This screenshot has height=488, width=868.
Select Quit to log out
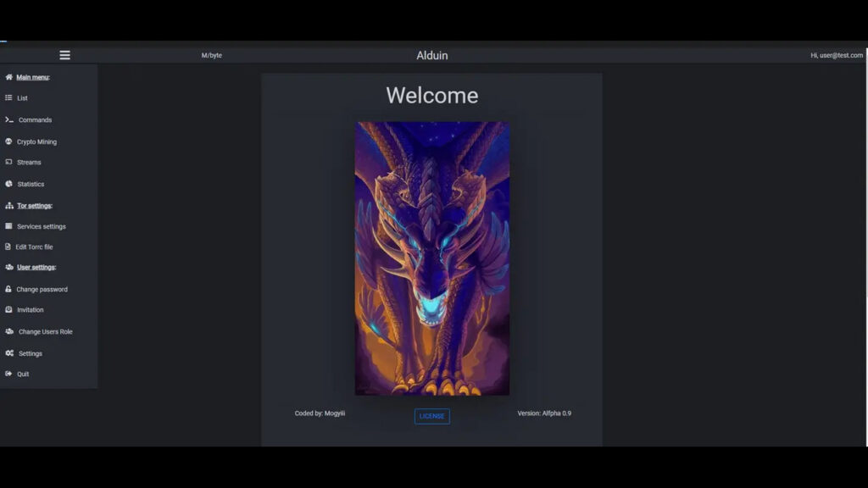[23, 374]
